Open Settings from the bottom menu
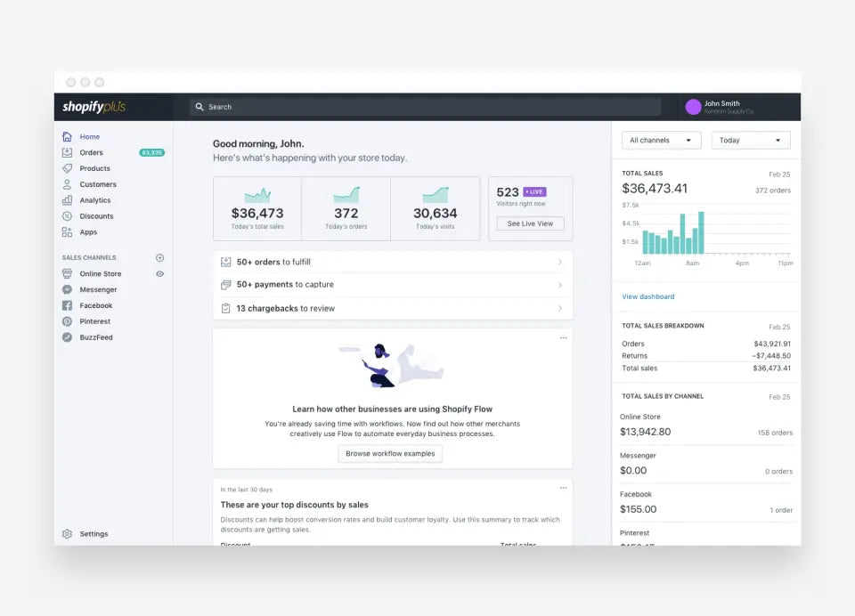This screenshot has height=616, width=855. tap(94, 533)
